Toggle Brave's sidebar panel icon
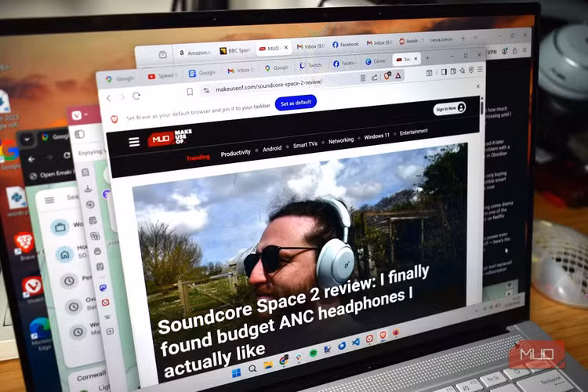The height and width of the screenshot is (392, 588). tap(444, 71)
